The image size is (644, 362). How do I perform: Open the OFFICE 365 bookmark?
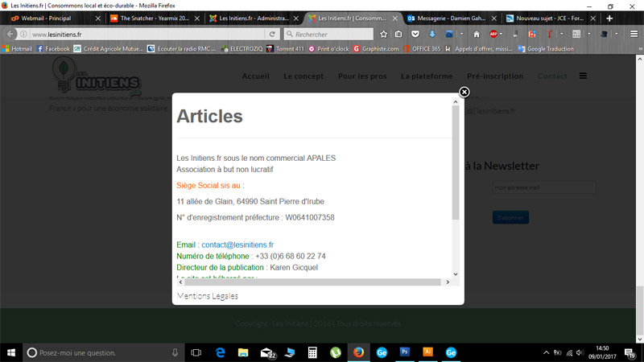point(422,49)
